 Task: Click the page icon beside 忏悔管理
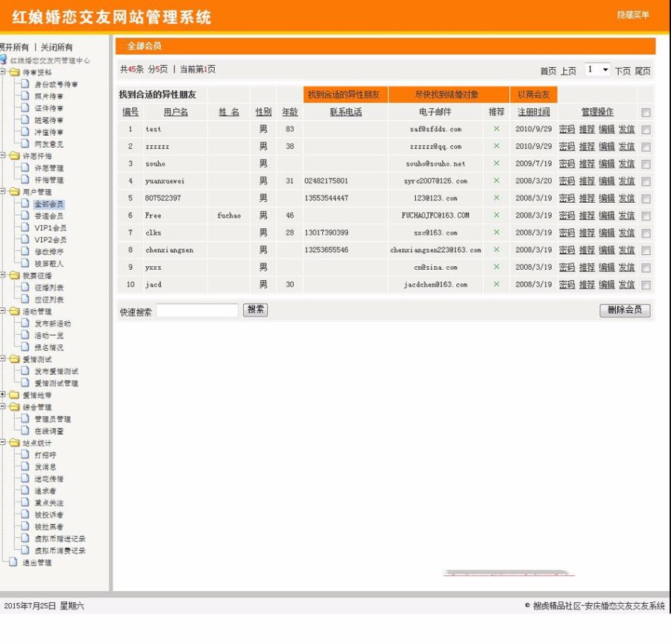(25, 180)
